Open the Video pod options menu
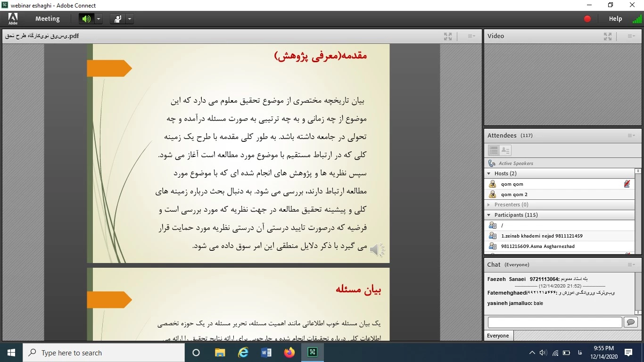 (631, 36)
